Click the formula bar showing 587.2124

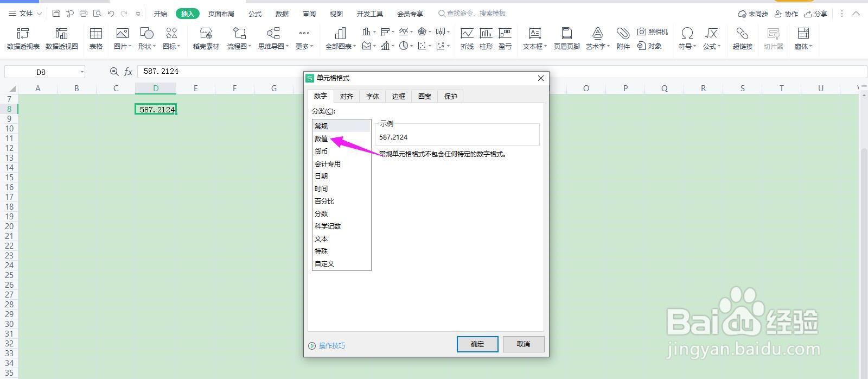(502, 71)
